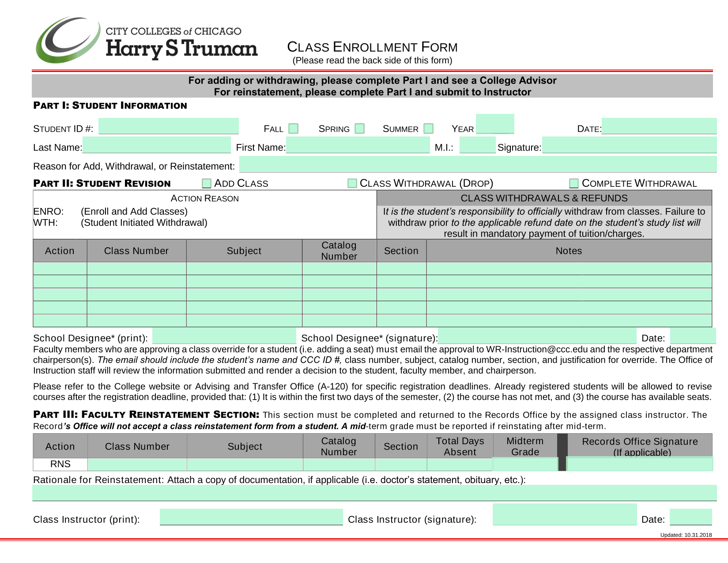Click first row Class Number cell in Part II

coord(136,268)
